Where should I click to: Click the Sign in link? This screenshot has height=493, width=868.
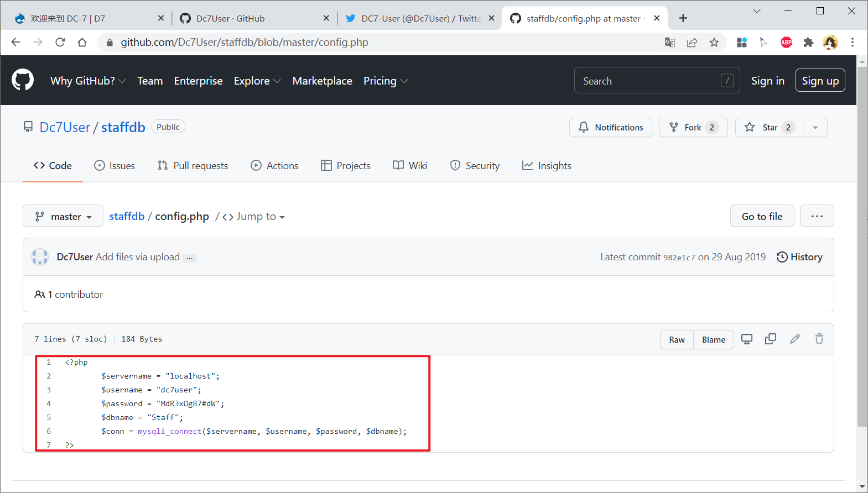click(767, 81)
